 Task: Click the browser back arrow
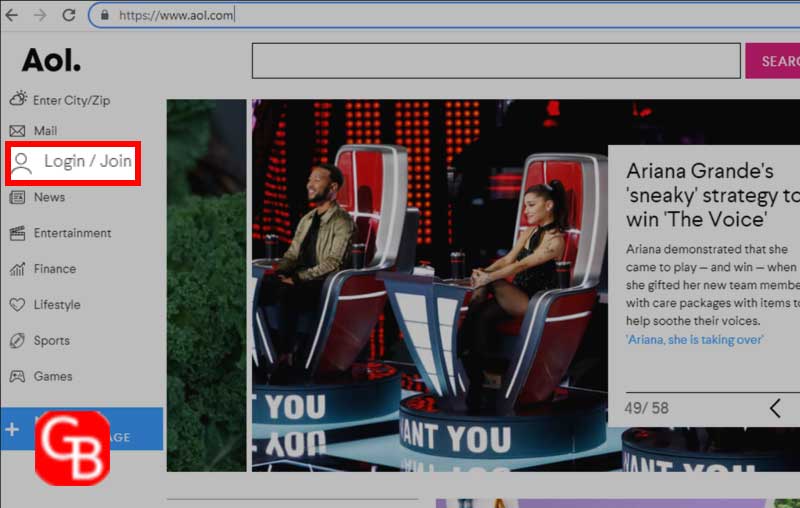[11, 15]
